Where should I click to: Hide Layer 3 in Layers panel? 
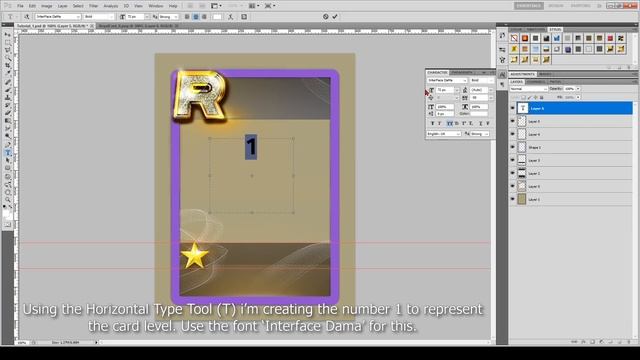click(x=513, y=160)
